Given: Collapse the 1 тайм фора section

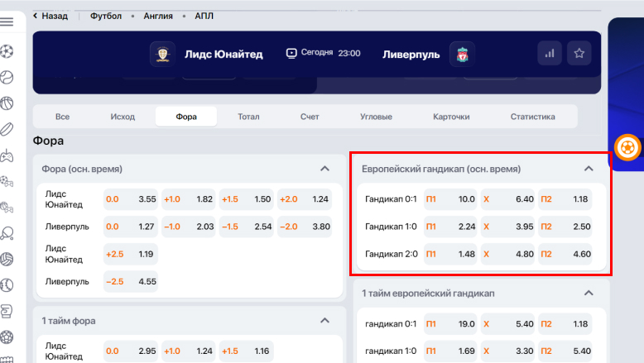Looking at the screenshot, I should 324,321.
